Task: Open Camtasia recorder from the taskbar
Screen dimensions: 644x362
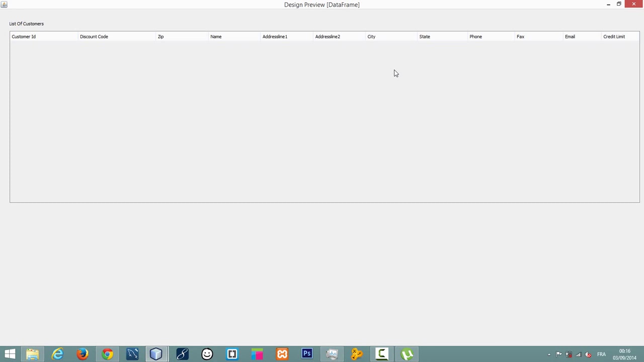Action: click(382, 354)
